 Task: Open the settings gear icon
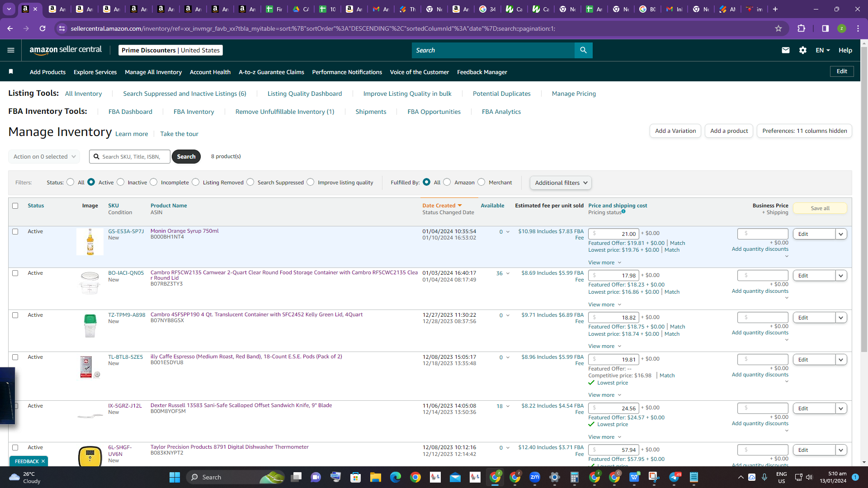click(x=803, y=50)
